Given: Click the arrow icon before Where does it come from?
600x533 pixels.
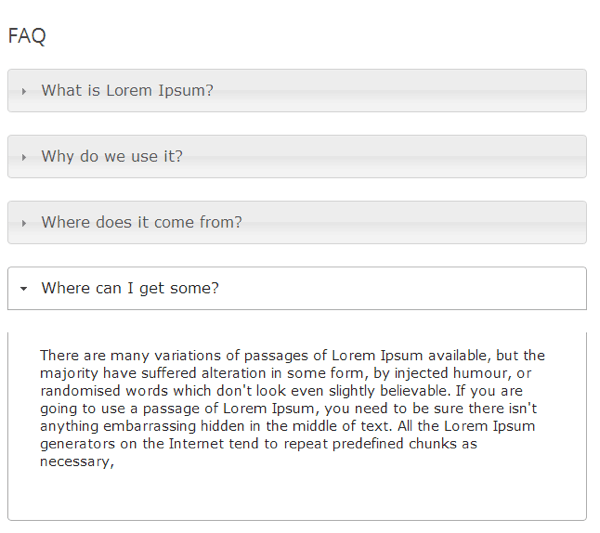Looking at the screenshot, I should tap(24, 223).
